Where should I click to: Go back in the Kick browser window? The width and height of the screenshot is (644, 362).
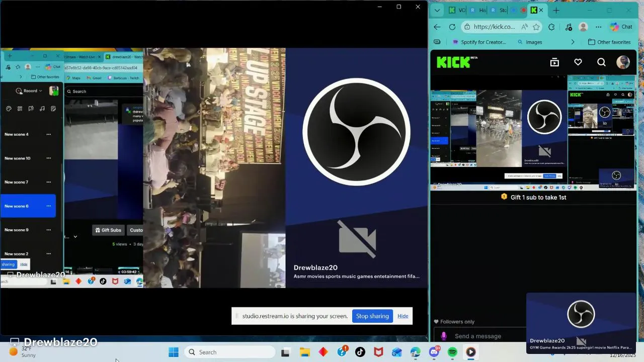(x=437, y=27)
